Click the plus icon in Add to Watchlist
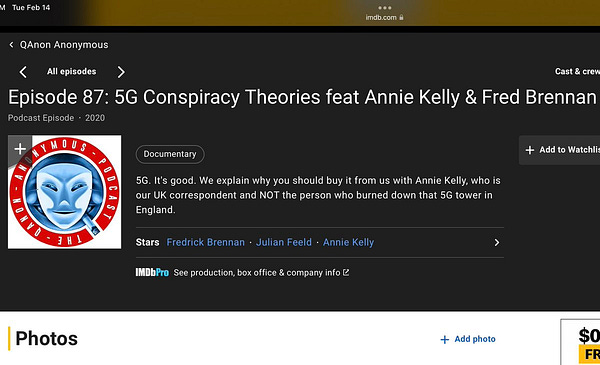 [530, 150]
